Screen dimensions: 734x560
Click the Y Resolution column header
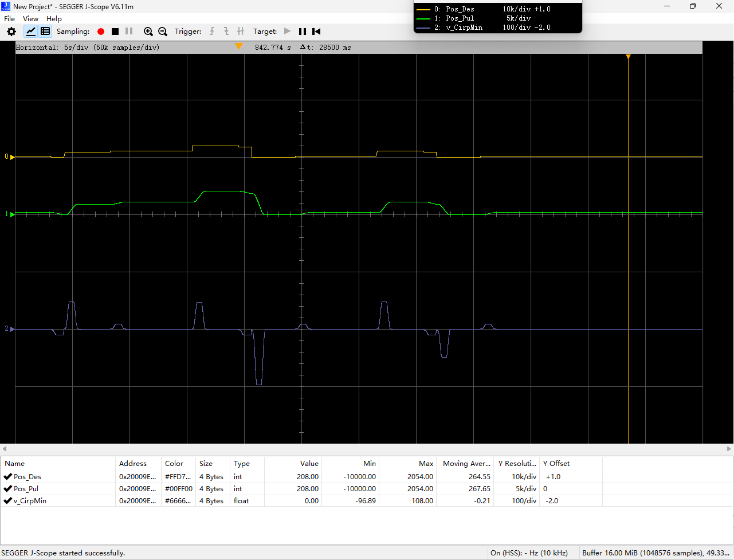[x=516, y=464]
